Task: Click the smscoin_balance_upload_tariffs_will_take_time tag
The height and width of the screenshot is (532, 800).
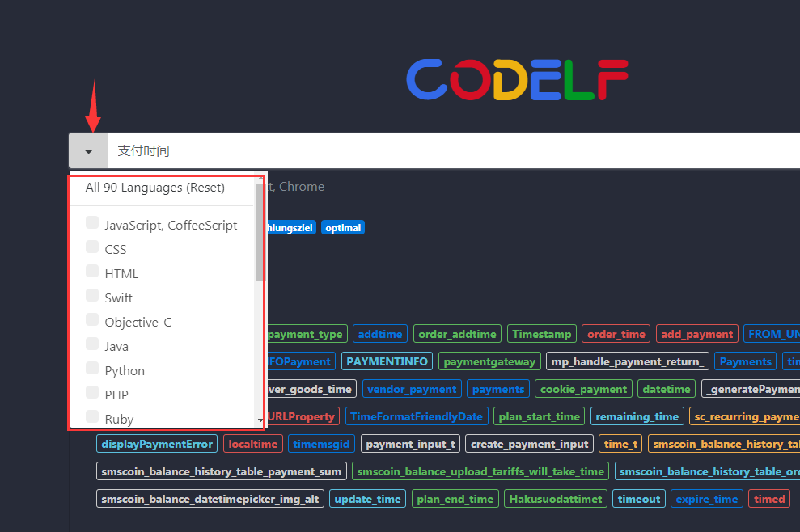Action: point(480,472)
